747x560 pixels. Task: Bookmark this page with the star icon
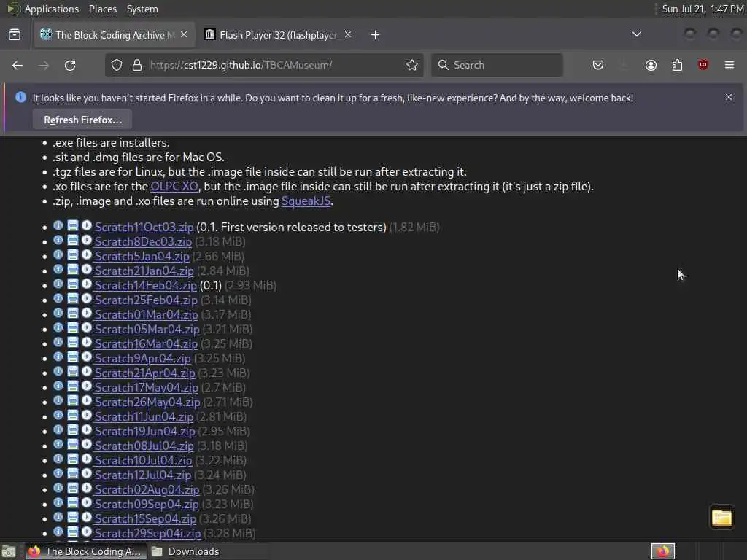pos(412,65)
